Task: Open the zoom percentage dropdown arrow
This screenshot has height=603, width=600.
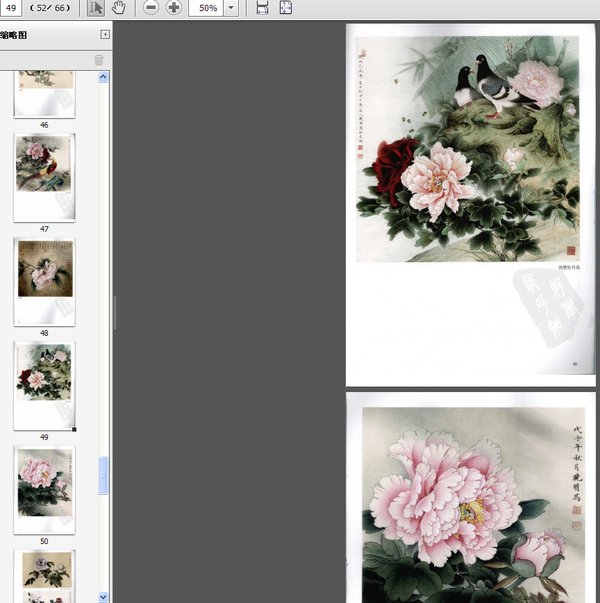Action: [x=231, y=8]
